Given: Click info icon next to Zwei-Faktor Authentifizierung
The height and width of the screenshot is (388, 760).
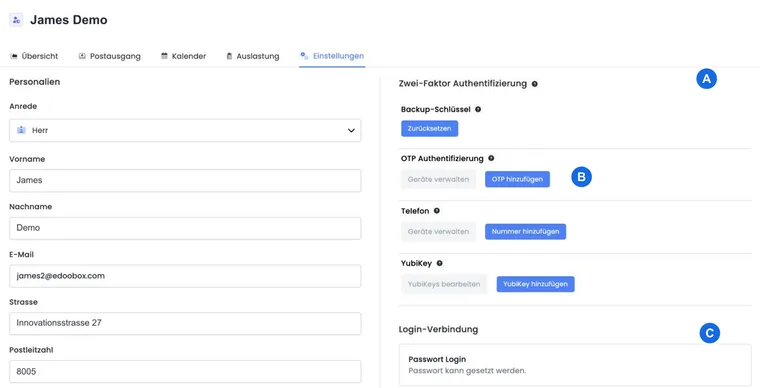Looking at the screenshot, I should tap(535, 84).
